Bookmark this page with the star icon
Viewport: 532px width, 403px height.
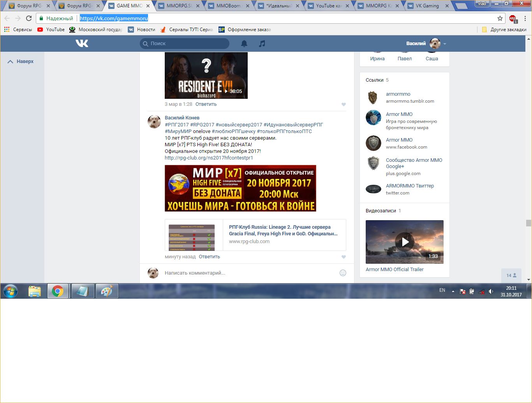500,18
